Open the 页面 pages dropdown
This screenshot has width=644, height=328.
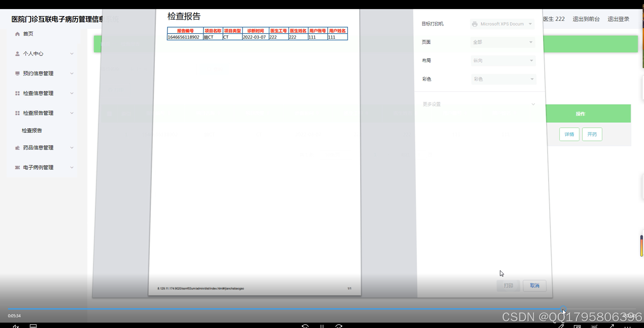(502, 42)
